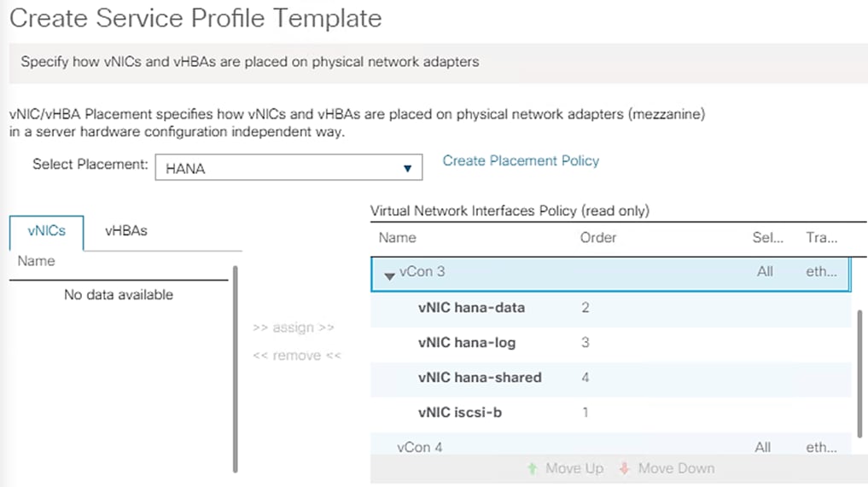Image resolution: width=868 pixels, height=487 pixels.
Task: Click the Name column header in policy table
Action: [398, 237]
